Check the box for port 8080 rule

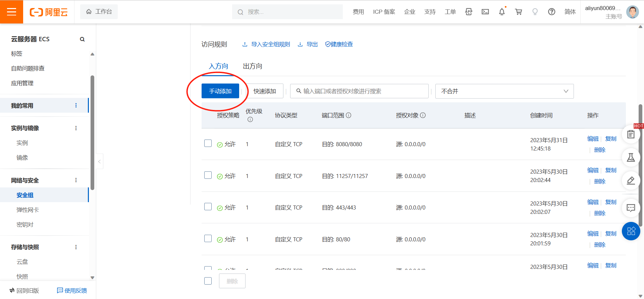pyautogui.click(x=208, y=143)
